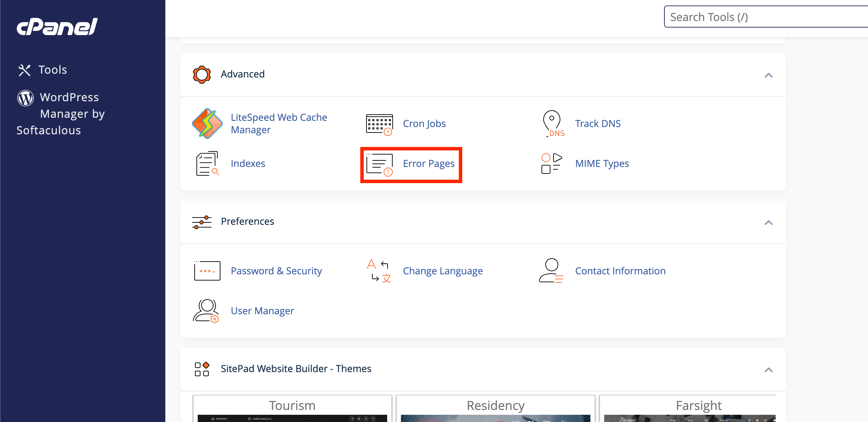The width and height of the screenshot is (868, 422).
Task: Select the Residency theme thumbnail
Action: pos(495,409)
